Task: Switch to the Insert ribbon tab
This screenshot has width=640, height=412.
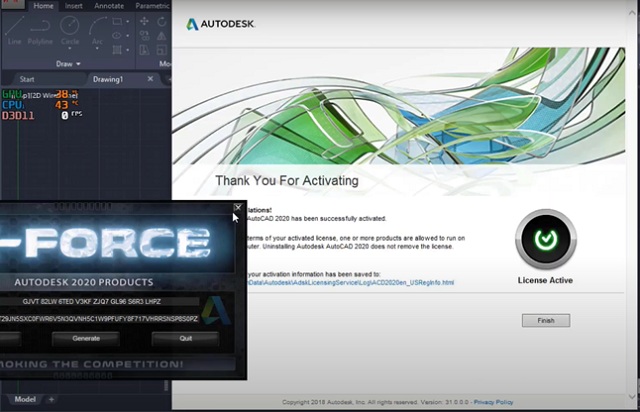Action: pos(73,6)
